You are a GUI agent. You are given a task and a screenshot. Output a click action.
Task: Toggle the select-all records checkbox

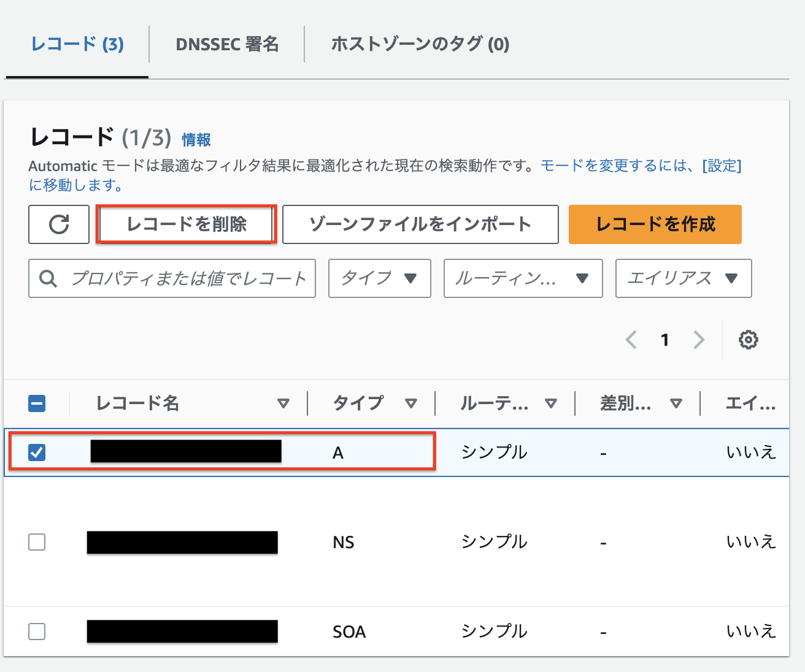tap(36, 403)
